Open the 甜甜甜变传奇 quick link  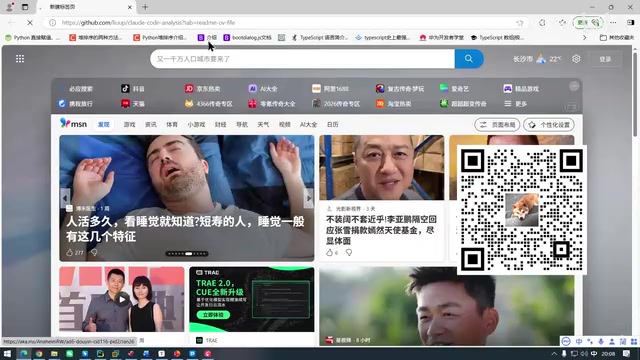(463, 104)
